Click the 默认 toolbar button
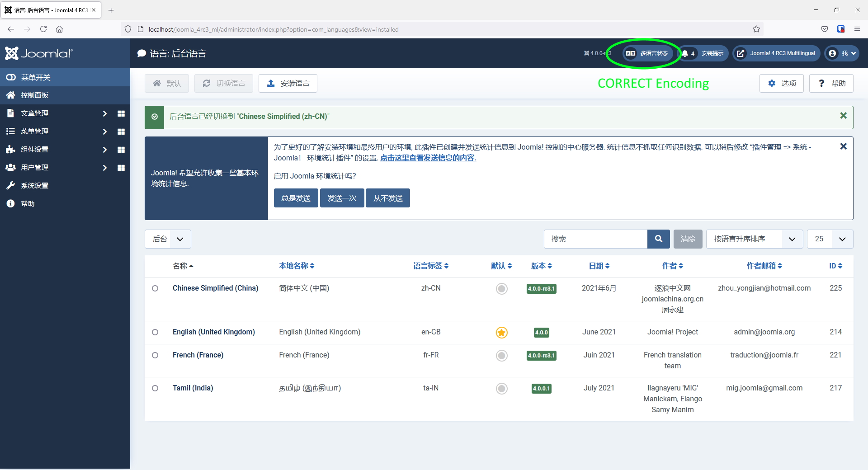The image size is (868, 470). click(167, 84)
